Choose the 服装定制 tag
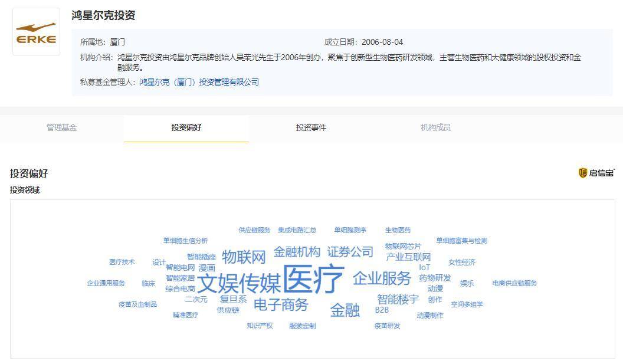 coord(303,326)
